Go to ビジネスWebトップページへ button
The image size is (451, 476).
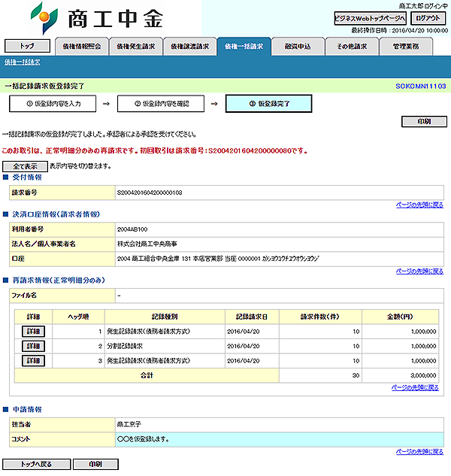point(370,19)
